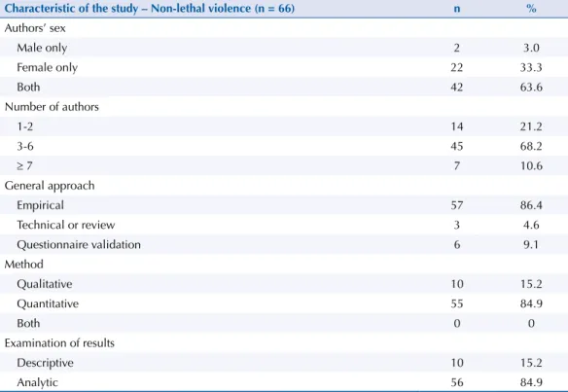Image resolution: width=568 pixels, height=392 pixels.
Task: Select the 'Questionnaire validation' row label
Action: (79, 245)
